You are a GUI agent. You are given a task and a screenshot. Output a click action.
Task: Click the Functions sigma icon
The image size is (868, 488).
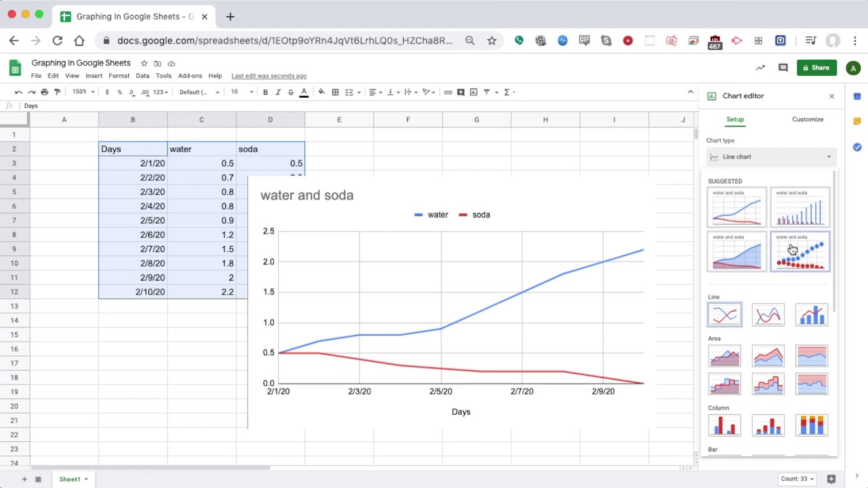507,92
